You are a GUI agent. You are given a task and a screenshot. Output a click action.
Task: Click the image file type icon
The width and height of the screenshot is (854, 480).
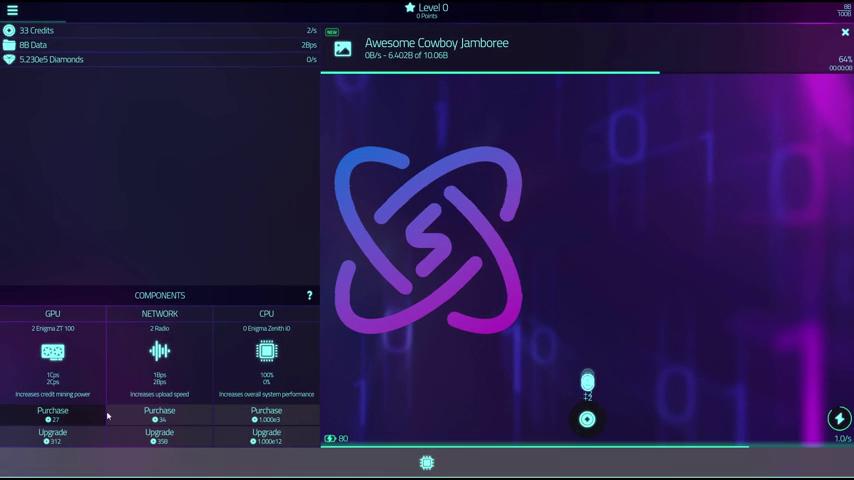[343, 49]
